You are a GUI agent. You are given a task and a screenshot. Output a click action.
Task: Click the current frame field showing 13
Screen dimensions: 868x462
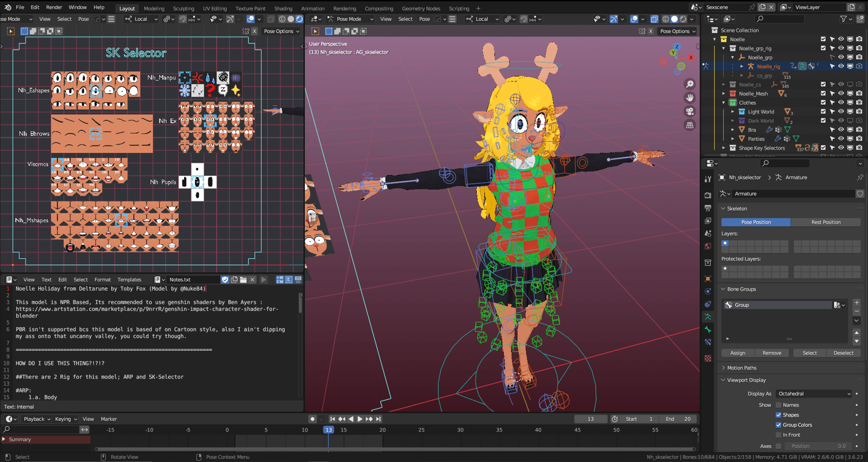590,419
